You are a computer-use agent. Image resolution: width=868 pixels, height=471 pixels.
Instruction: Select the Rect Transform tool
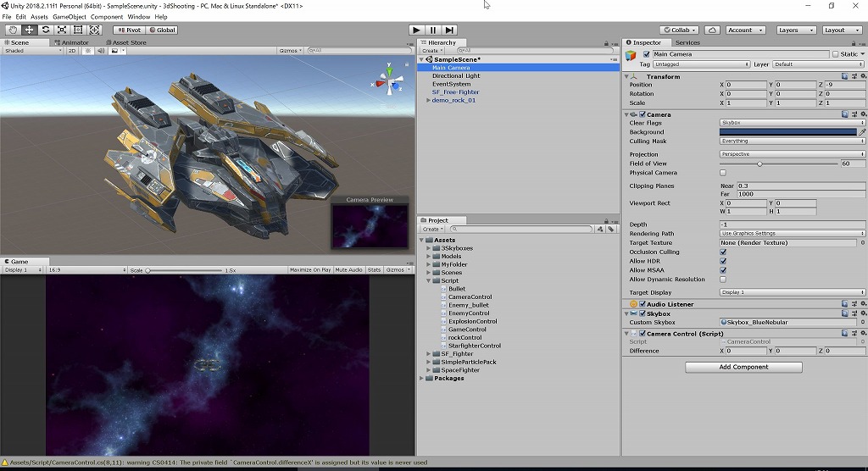(x=78, y=30)
